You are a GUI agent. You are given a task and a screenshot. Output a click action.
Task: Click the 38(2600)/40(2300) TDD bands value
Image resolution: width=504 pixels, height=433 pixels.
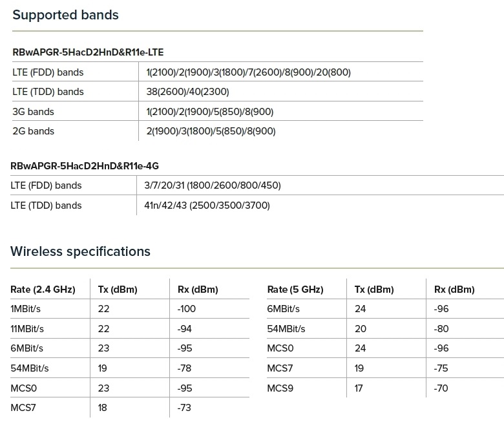pyautogui.click(x=188, y=92)
